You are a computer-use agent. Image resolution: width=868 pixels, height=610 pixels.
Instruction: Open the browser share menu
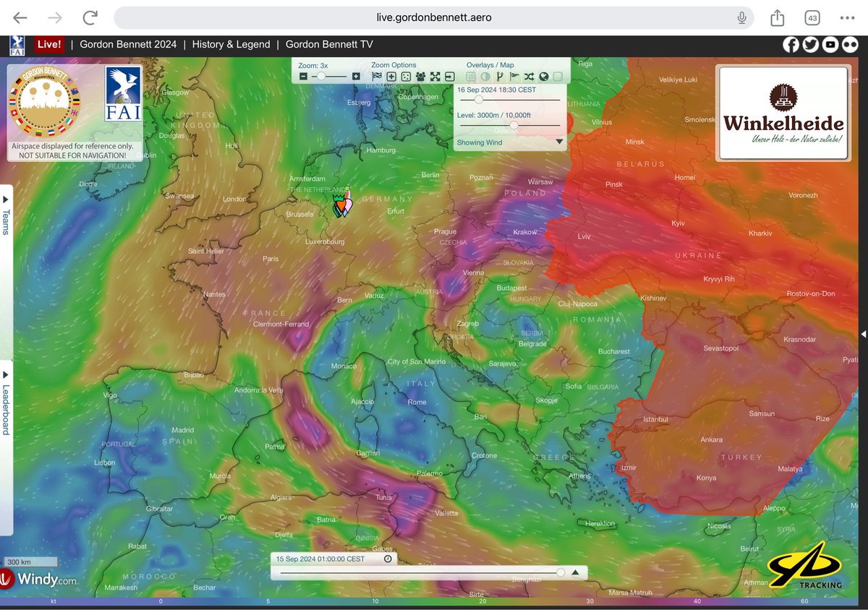(777, 17)
